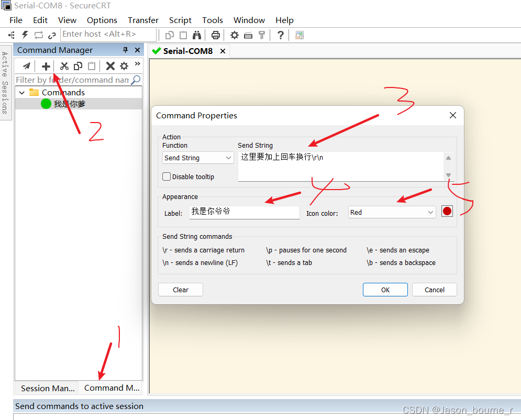Click the Copy icon in the main toolbar
521x420 pixels.
click(170, 35)
